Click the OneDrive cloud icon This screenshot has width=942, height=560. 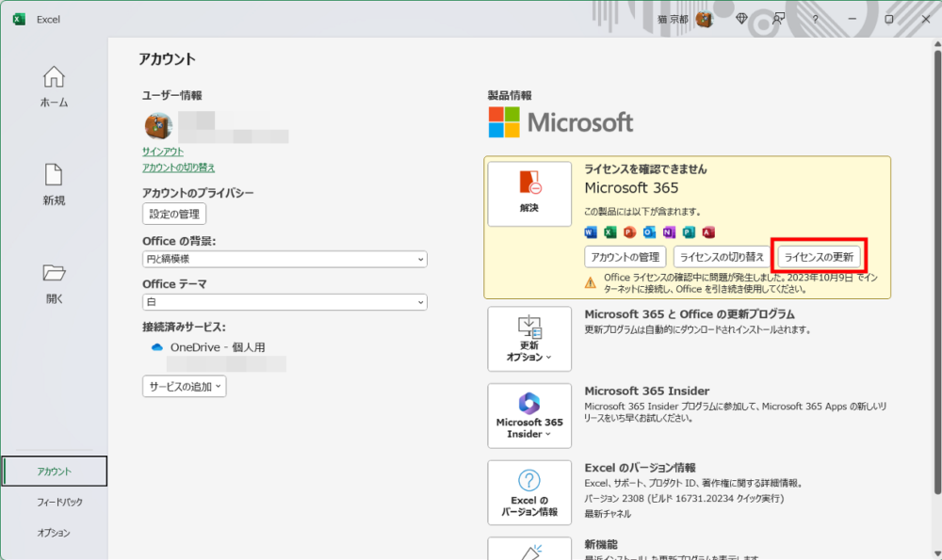[x=156, y=347]
